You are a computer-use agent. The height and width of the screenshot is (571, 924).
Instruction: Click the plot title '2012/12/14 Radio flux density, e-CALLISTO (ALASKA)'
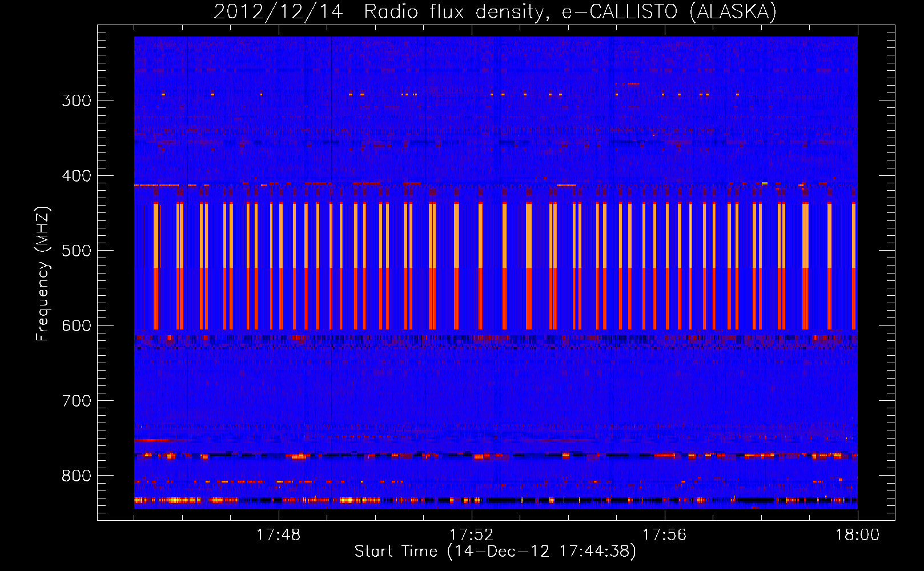495,11
